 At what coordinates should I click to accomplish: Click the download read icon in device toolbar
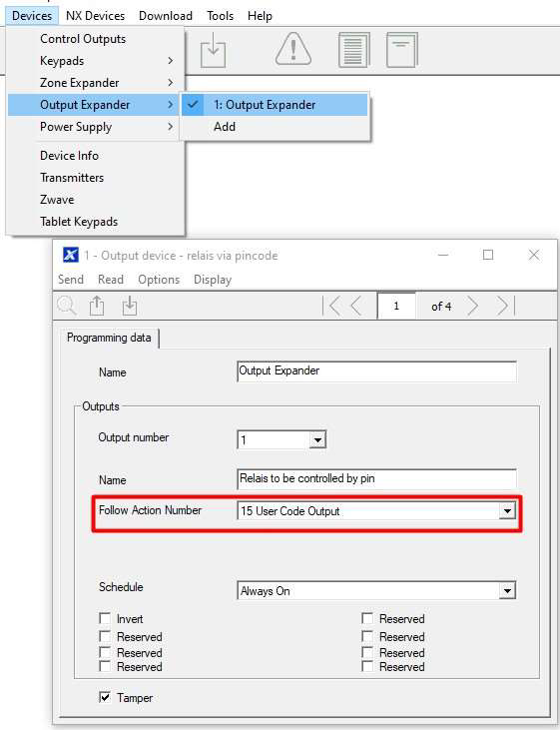(x=130, y=306)
